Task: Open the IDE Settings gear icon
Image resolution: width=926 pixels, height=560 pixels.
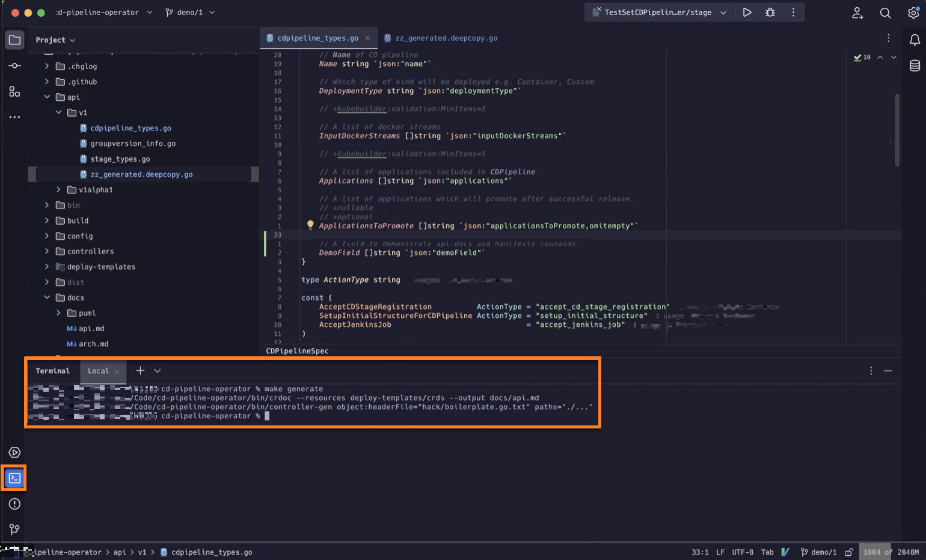Action: coord(913,13)
